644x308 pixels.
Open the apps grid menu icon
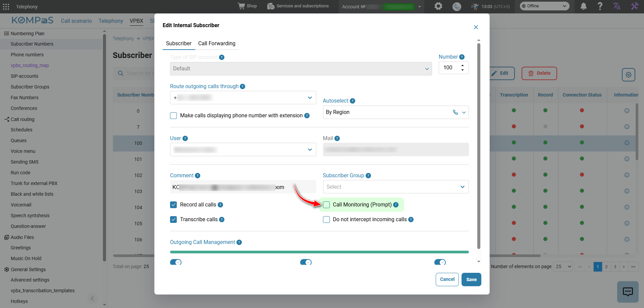pyautogui.click(x=6, y=6)
